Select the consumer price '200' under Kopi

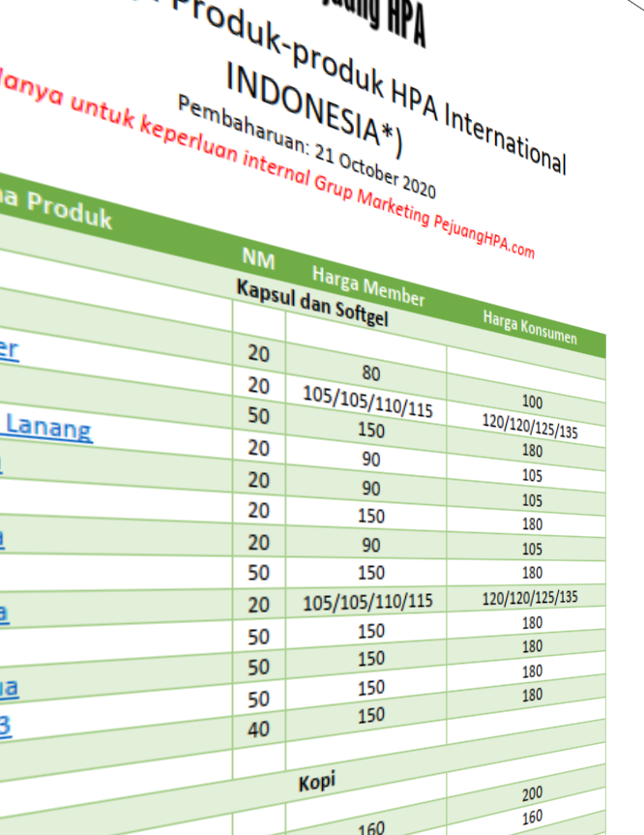(x=532, y=794)
